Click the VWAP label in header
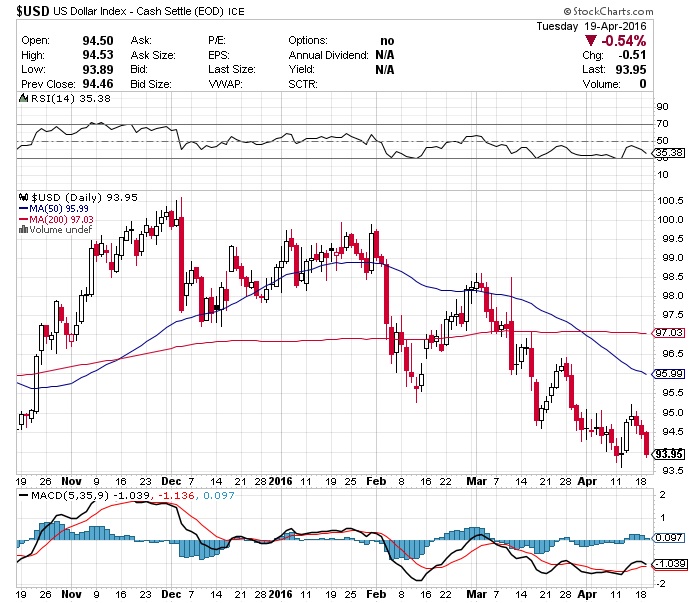 (225, 84)
